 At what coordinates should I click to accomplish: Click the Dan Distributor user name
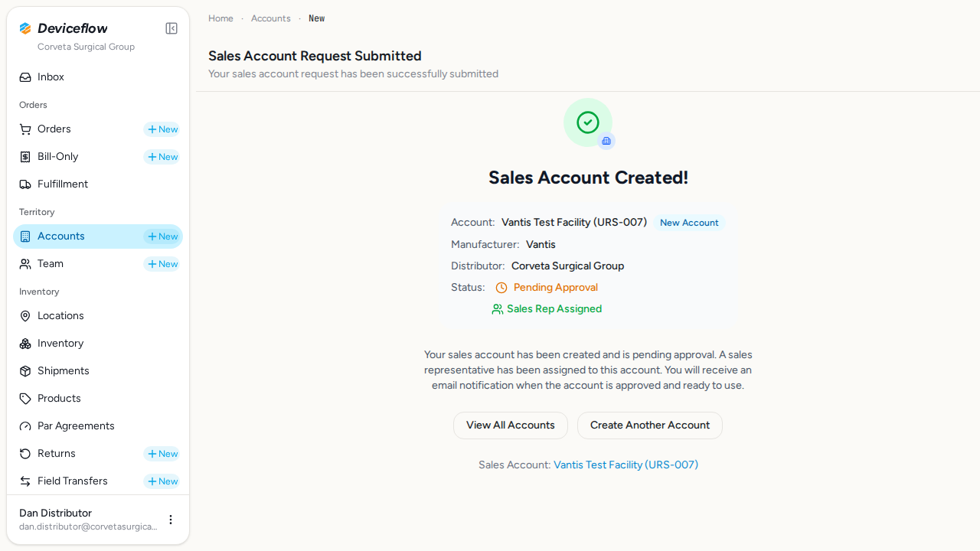[55, 513]
